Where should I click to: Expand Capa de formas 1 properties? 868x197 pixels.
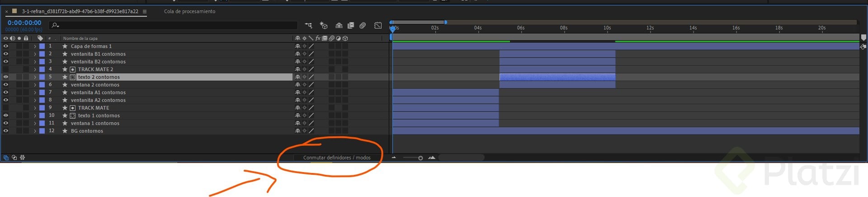point(35,46)
